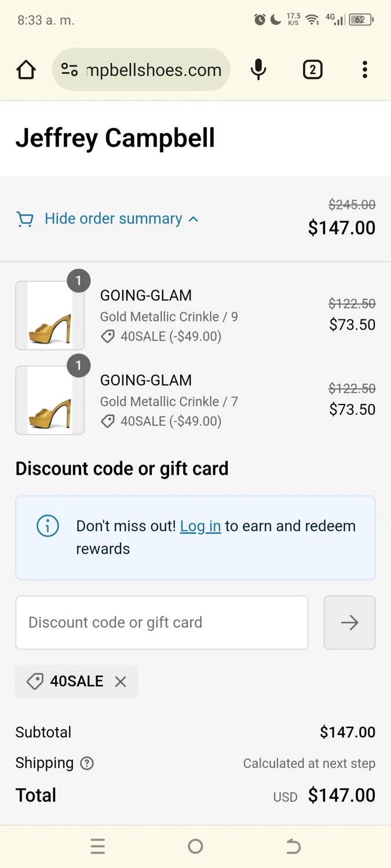Open GOING-GLAM size 7 product thumbnail
Viewport: 391px width, 868px height.
[50, 400]
